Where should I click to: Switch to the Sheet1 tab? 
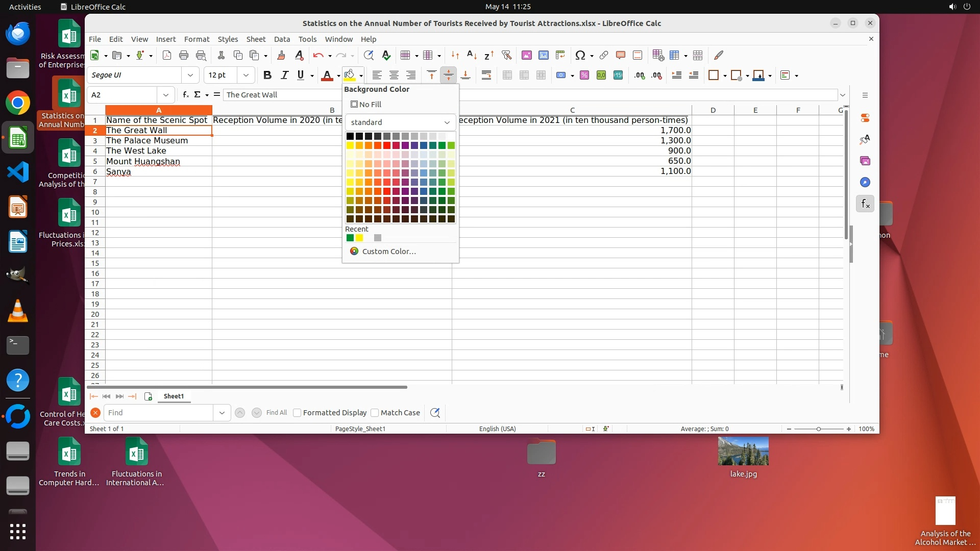174,396
